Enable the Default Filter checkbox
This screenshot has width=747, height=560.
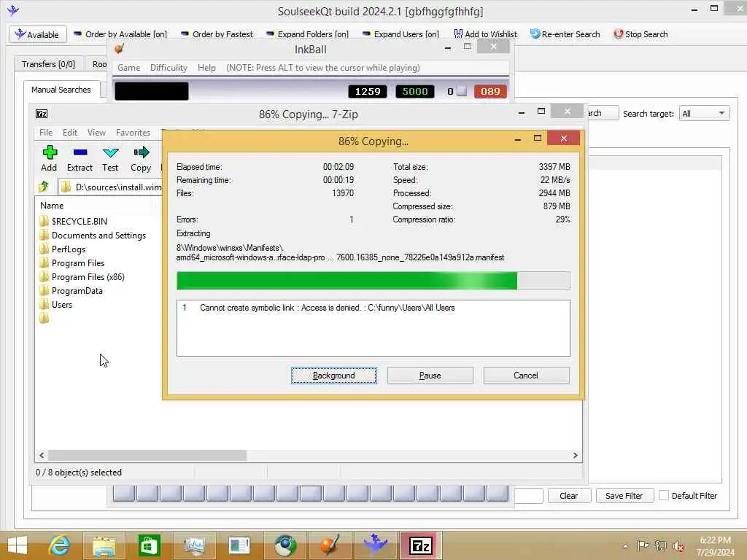(x=663, y=495)
